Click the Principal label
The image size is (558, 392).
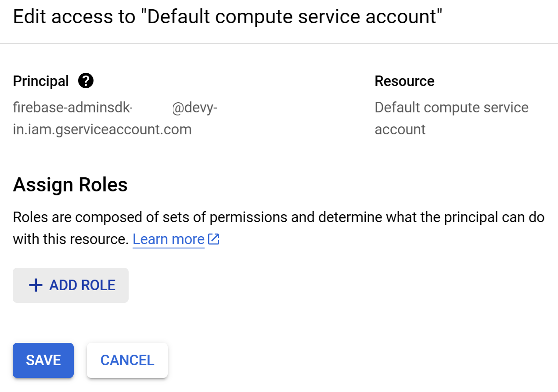(x=41, y=81)
